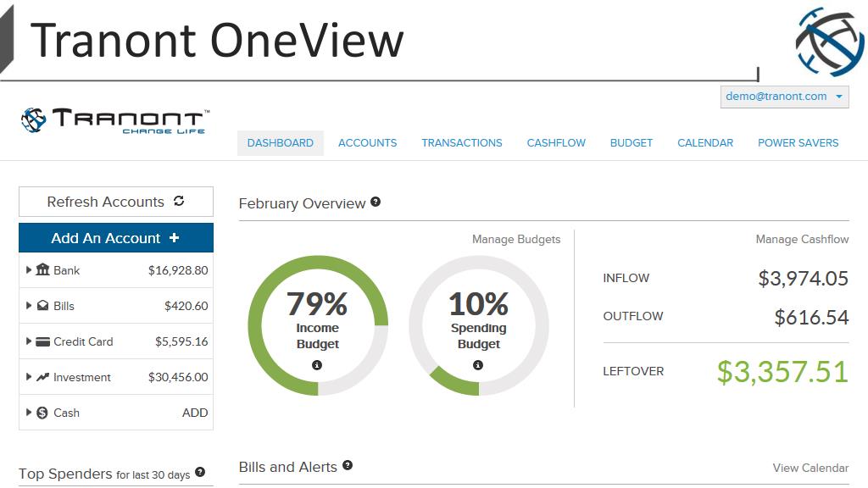Open the Bills and Alerts help icon
The height and width of the screenshot is (488, 868).
(347, 465)
